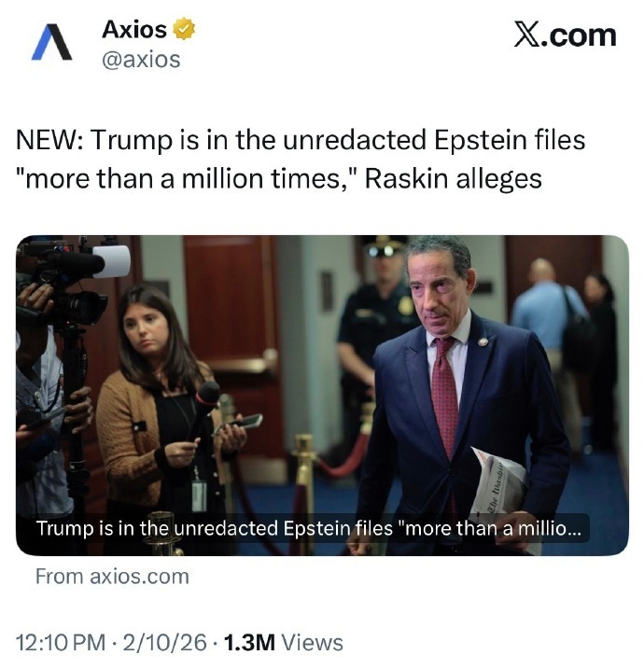
Task: Click the microphone held by the reporter
Action: (x=204, y=400)
